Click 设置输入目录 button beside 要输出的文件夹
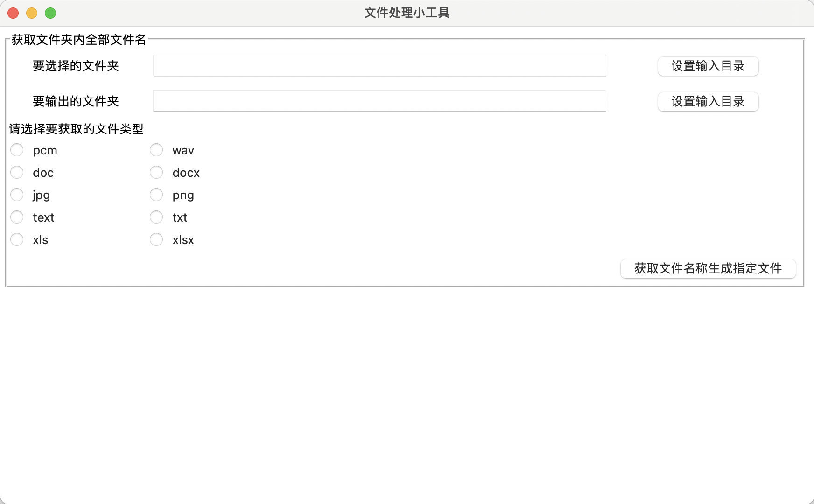 [x=708, y=101]
